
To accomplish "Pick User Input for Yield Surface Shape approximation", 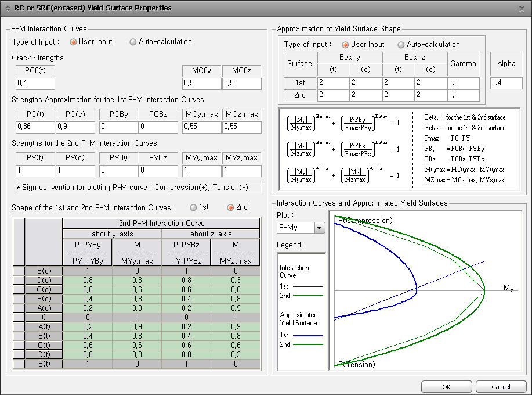I will pos(346,45).
